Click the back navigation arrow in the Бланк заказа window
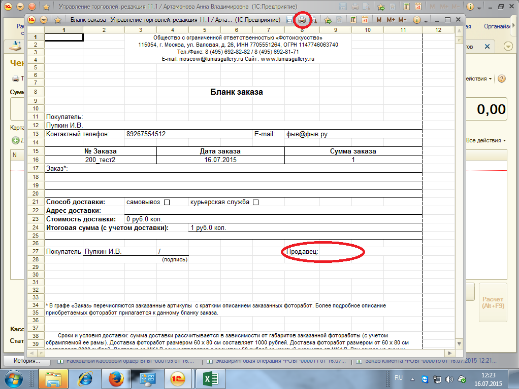The width and height of the screenshot is (519, 389). click(44, 20)
